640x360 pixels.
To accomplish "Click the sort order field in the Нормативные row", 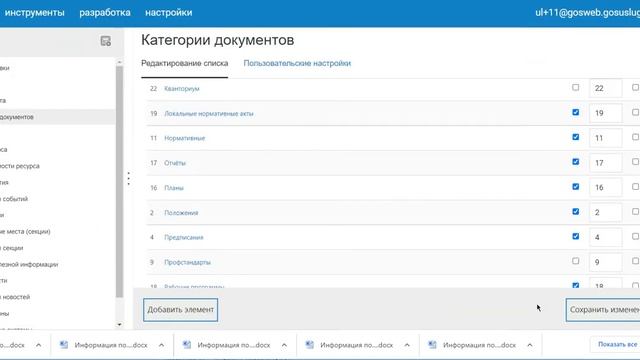I will pyautogui.click(x=606, y=138).
